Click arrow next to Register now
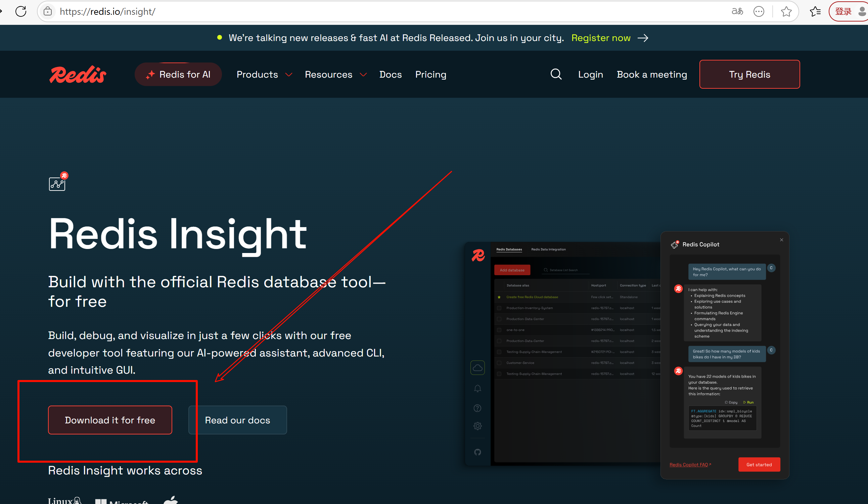Screen dimensions: 868x504 (643, 38)
